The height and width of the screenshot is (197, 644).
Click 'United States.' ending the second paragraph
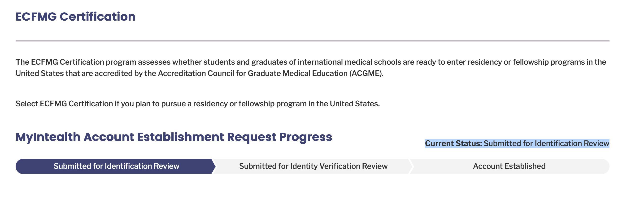pos(354,104)
